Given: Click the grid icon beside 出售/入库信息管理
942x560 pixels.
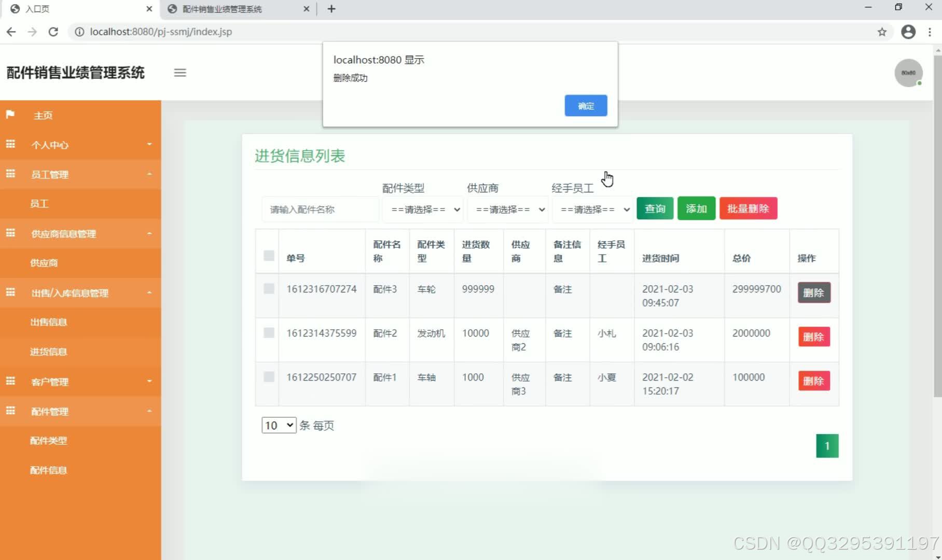Looking at the screenshot, I should [10, 292].
